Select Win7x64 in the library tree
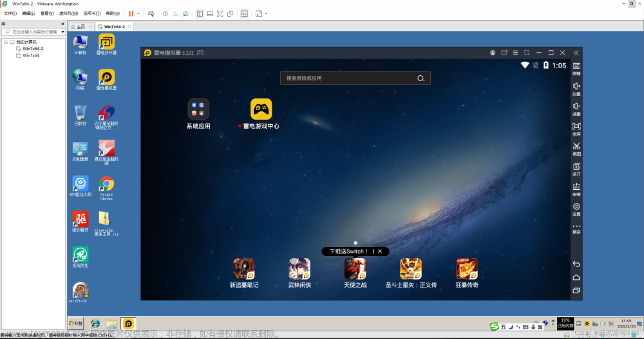The height and width of the screenshot is (339, 644). click(31, 55)
